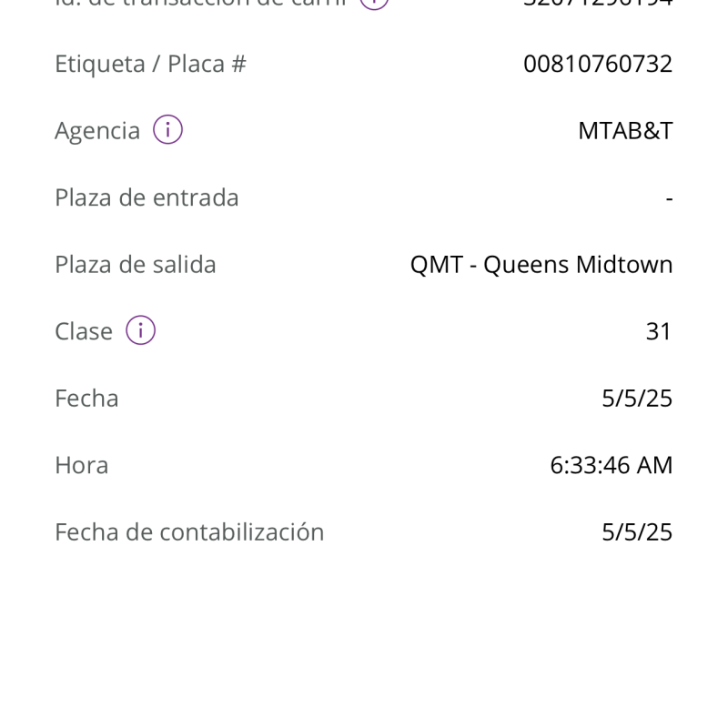Select the Fecha de contabilización label
The image size is (728, 728).
pyautogui.click(x=189, y=531)
